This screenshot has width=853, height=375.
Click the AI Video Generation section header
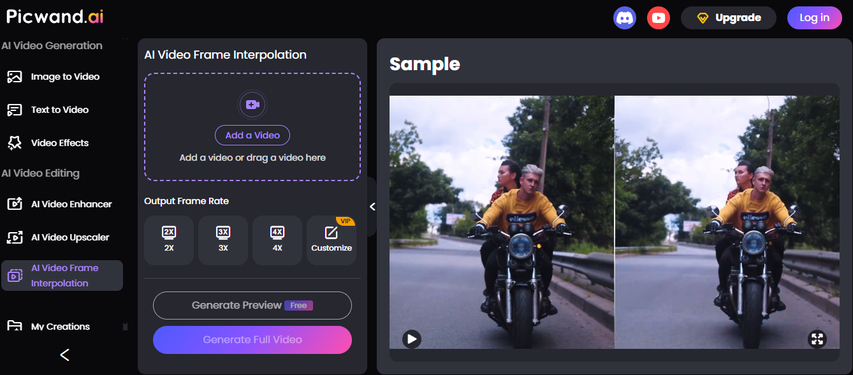pos(52,46)
